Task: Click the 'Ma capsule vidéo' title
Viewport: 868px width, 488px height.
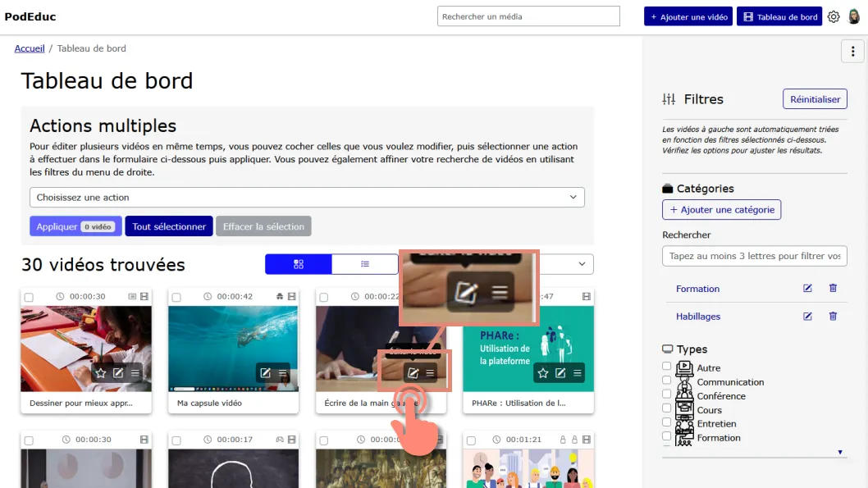Action: [209, 403]
